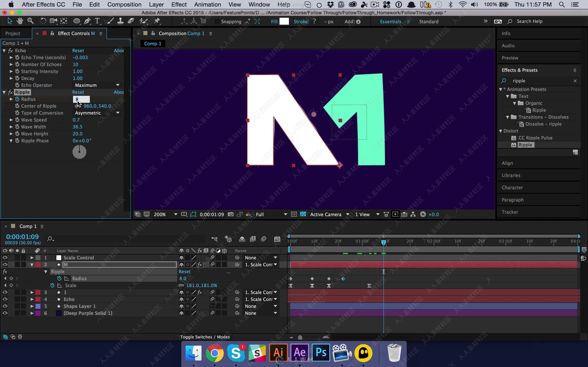Click the Reset button for Ripple effect

point(78,92)
